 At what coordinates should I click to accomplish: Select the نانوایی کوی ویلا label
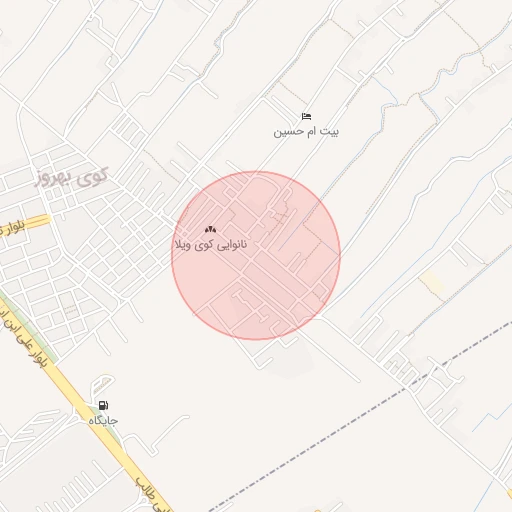pos(211,245)
